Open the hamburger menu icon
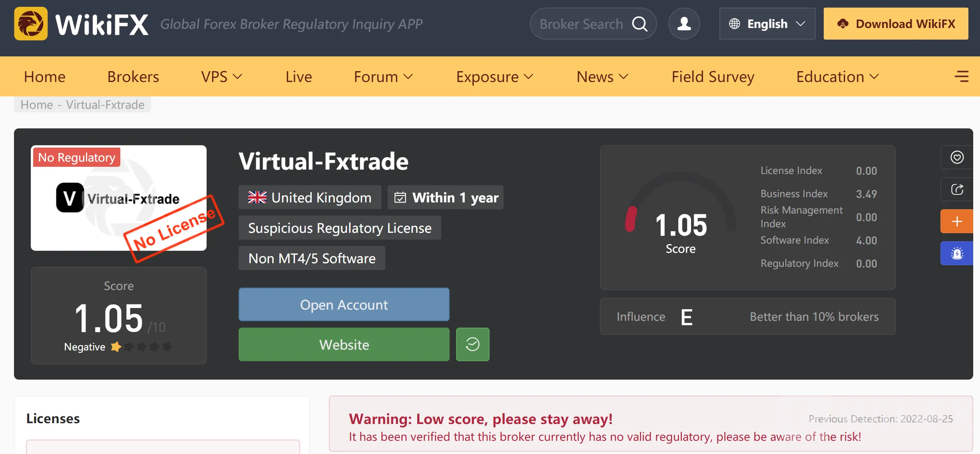This screenshot has width=980, height=454. pos(961,76)
